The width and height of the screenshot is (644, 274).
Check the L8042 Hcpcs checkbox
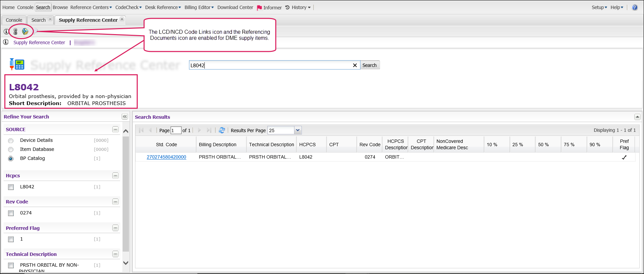[11, 187]
